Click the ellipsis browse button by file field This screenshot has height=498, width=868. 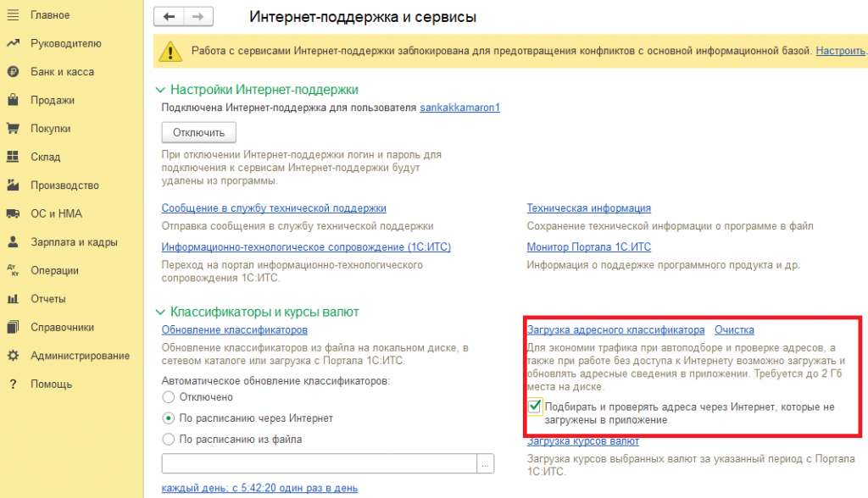pos(485,463)
